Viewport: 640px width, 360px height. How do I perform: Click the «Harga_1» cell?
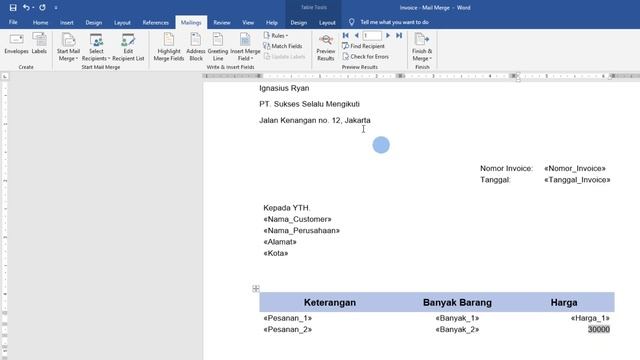(590, 318)
